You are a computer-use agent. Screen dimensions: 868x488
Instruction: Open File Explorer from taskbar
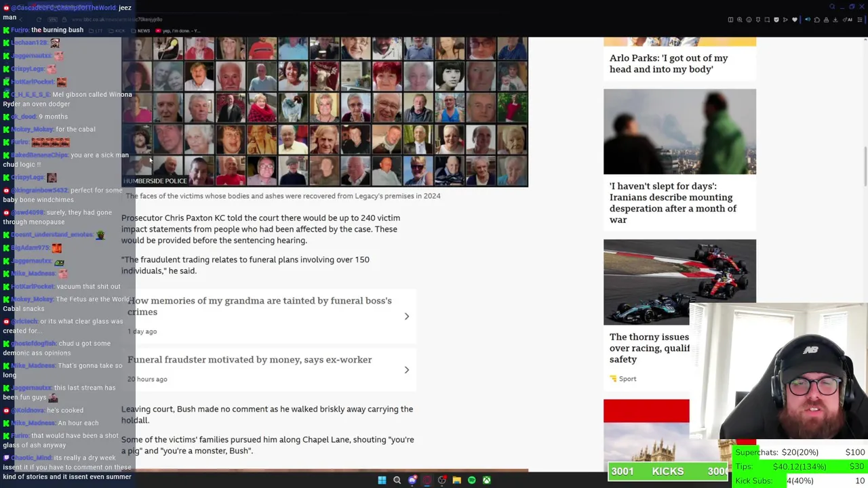[x=457, y=480]
